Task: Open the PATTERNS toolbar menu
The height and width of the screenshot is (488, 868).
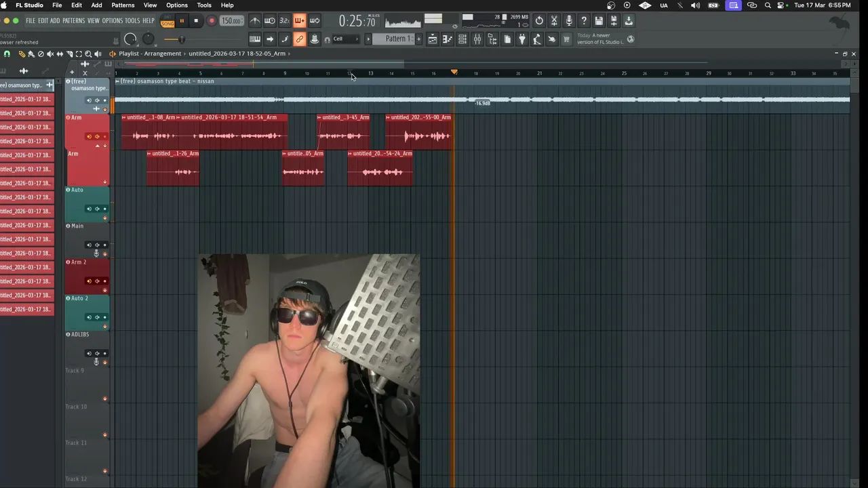Action: pos(74,21)
